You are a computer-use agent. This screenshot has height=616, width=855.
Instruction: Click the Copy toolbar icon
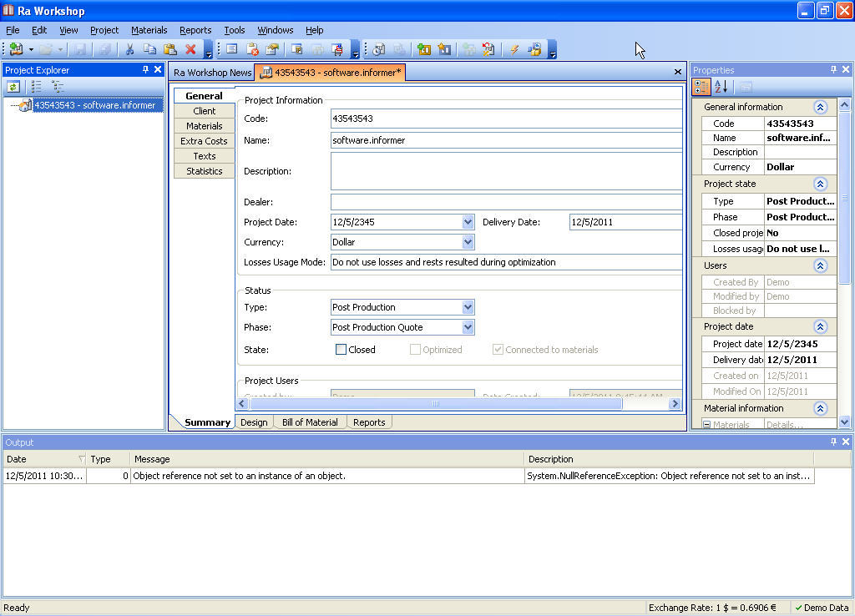point(149,49)
